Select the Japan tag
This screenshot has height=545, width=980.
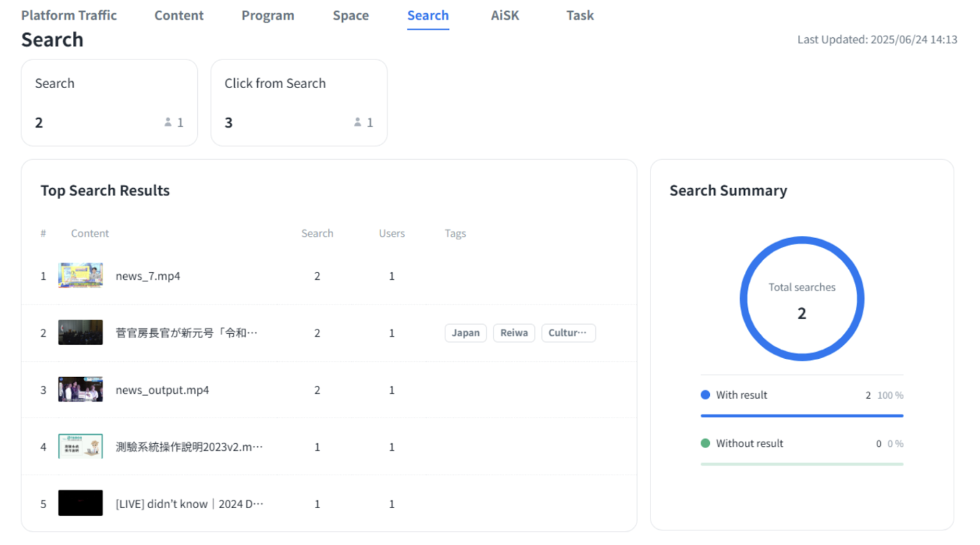pos(466,333)
